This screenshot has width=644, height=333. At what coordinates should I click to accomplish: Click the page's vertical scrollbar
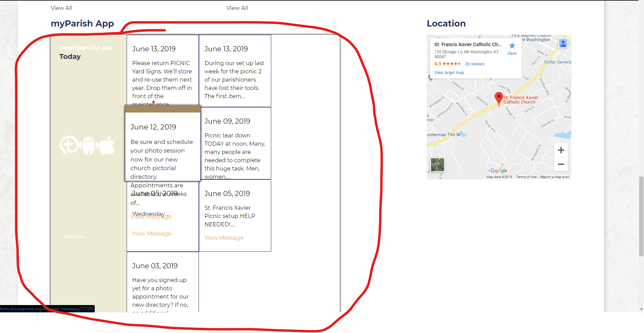point(641,216)
